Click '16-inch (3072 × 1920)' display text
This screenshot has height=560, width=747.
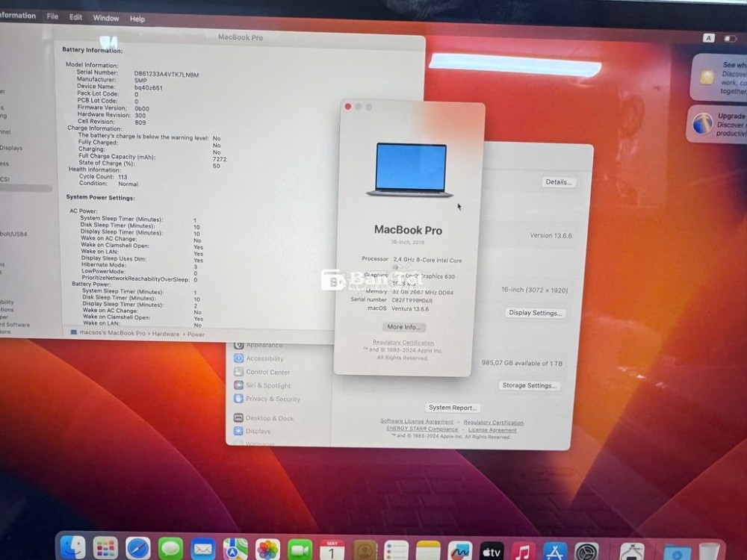click(535, 290)
